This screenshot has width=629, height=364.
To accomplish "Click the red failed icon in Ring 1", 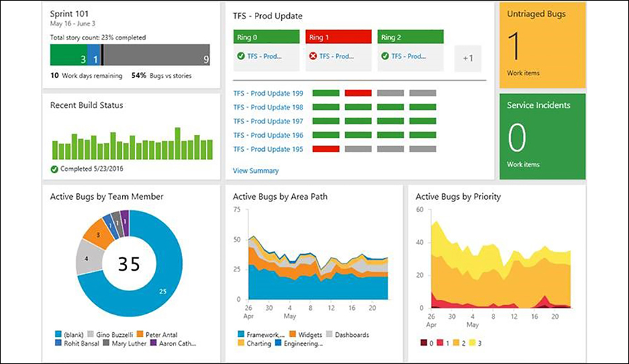I will tap(313, 56).
